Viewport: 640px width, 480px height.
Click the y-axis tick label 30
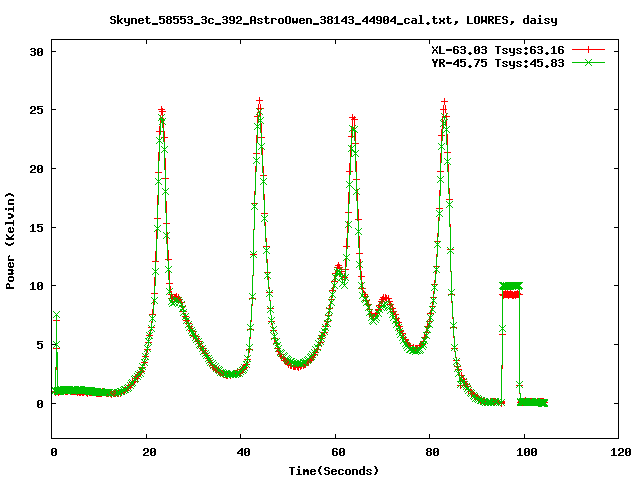click(37, 52)
